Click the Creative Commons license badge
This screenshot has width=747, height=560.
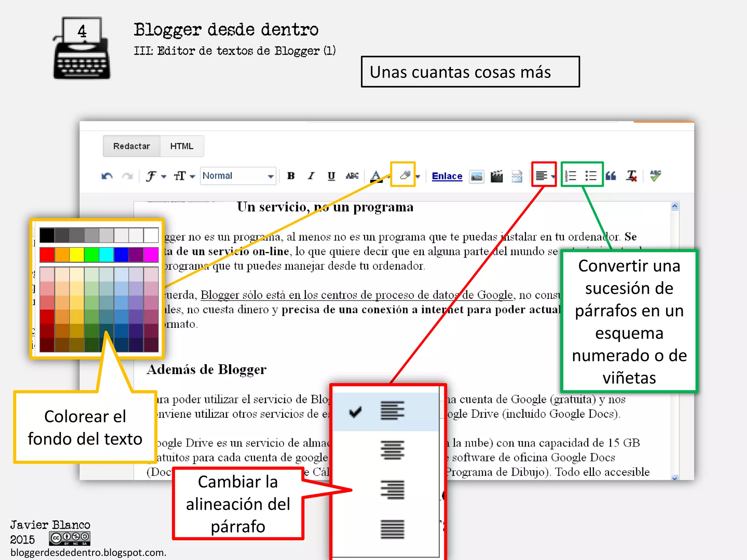click(x=70, y=538)
